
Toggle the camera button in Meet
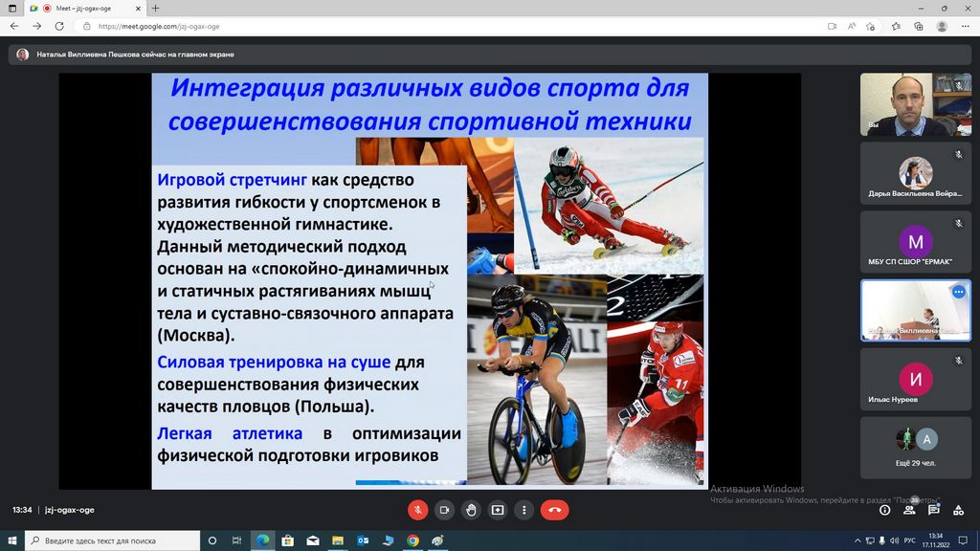(444, 510)
